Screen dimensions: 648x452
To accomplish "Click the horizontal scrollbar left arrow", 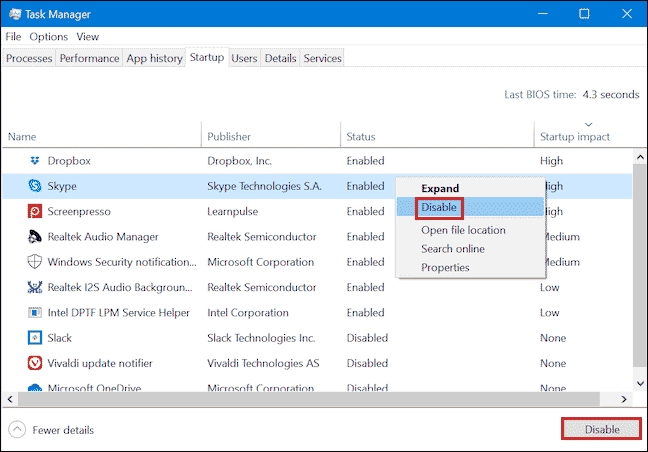I will [10, 399].
